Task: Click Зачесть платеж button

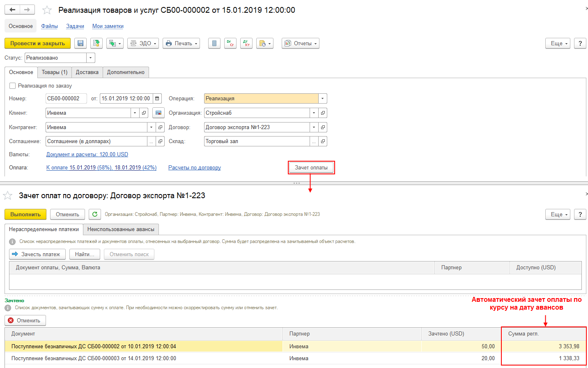Action: [x=37, y=254]
